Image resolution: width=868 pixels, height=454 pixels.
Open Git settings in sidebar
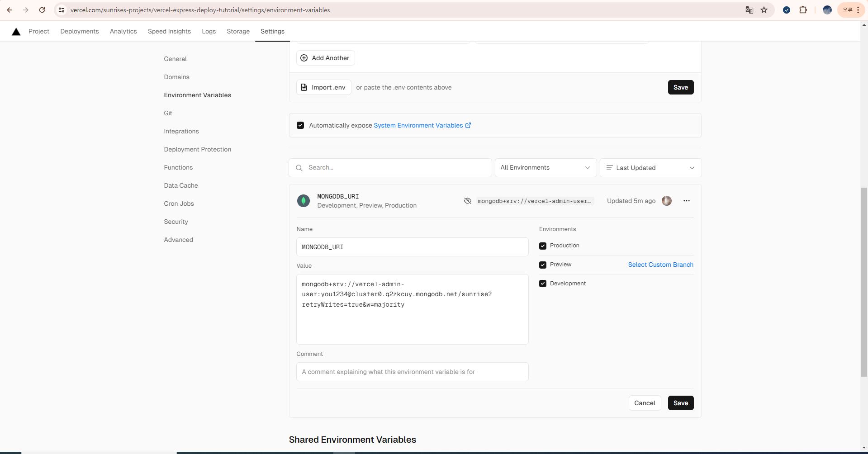168,113
